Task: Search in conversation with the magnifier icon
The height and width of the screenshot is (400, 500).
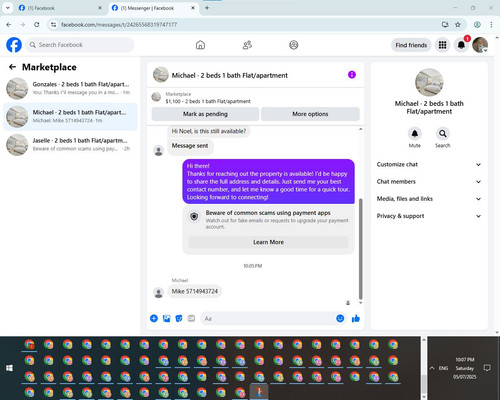Action: tap(443, 134)
